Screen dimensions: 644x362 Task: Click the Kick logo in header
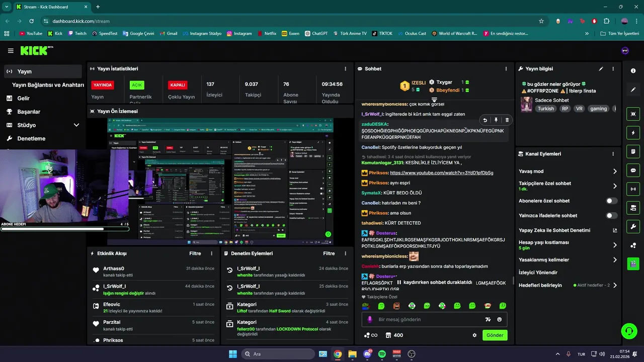coord(36,50)
